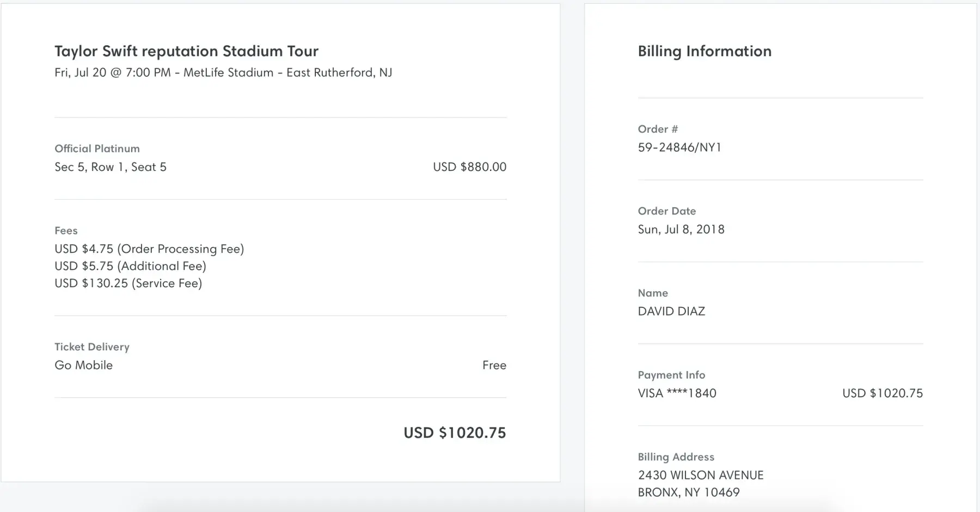Click order number 59-24846/NY1
The image size is (980, 512).
tap(679, 147)
